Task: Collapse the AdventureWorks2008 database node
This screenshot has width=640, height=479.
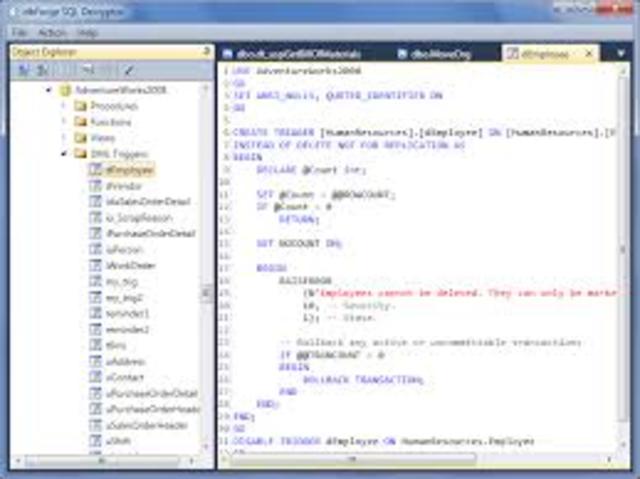Action: pyautogui.click(x=49, y=90)
